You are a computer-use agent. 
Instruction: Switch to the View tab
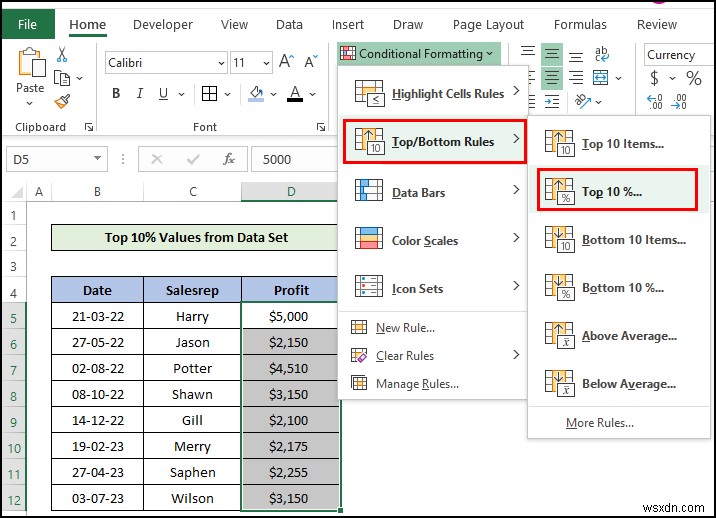tap(234, 25)
